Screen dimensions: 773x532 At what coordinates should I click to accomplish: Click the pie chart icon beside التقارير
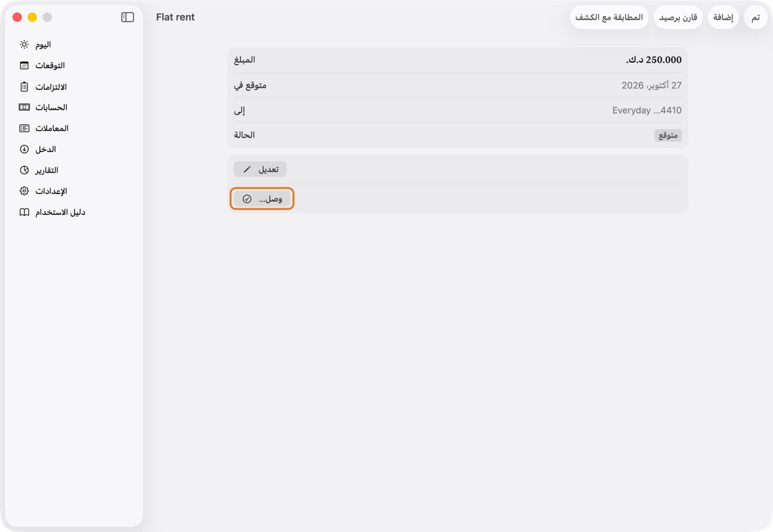(24, 170)
